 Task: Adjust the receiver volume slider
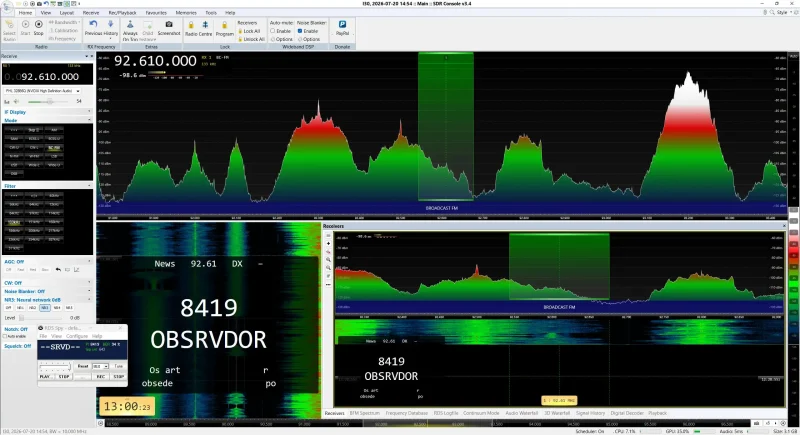[x=50, y=101]
